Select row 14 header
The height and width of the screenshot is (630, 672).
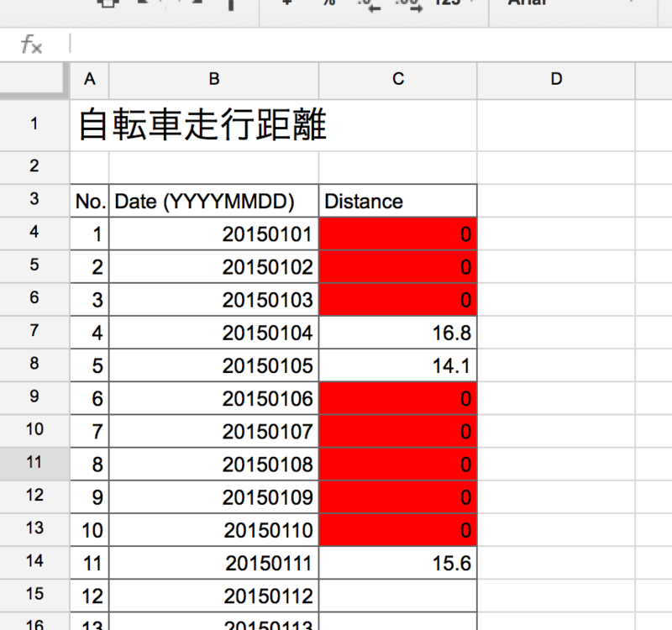click(34, 561)
